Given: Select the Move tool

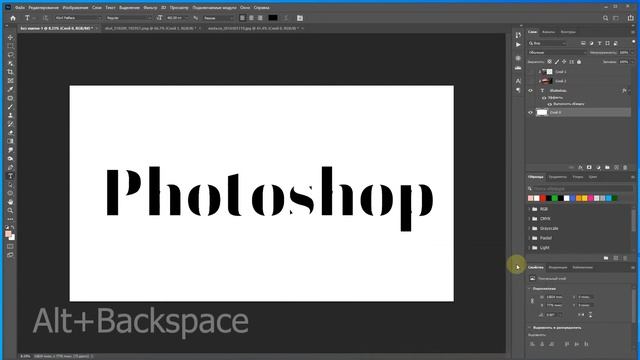Looking at the screenshot, I should coord(10,37).
